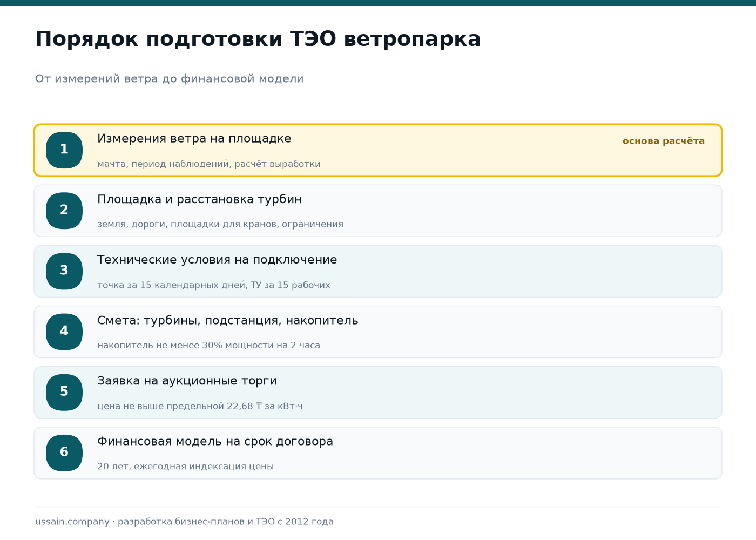The width and height of the screenshot is (756, 540).
Task: Open the ussain.company footer line
Action: point(184,522)
